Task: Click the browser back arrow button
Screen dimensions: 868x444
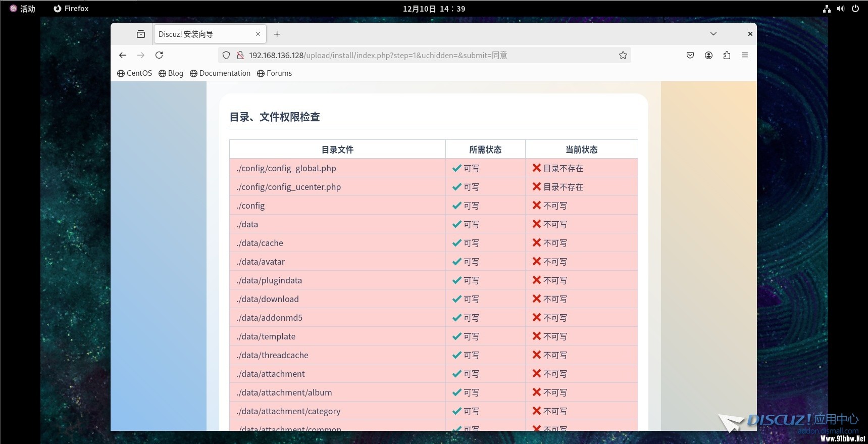Action: [x=123, y=55]
